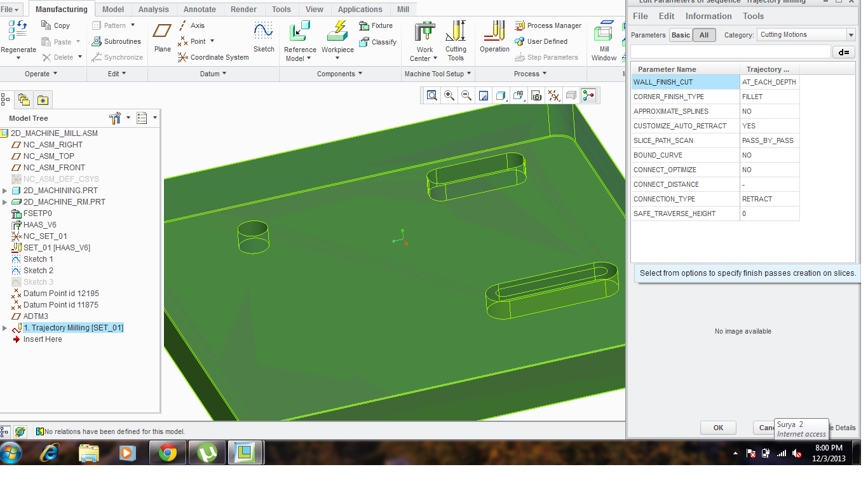The height and width of the screenshot is (488, 868).
Task: Click OK in Edit Parameters dialog
Action: (718, 428)
